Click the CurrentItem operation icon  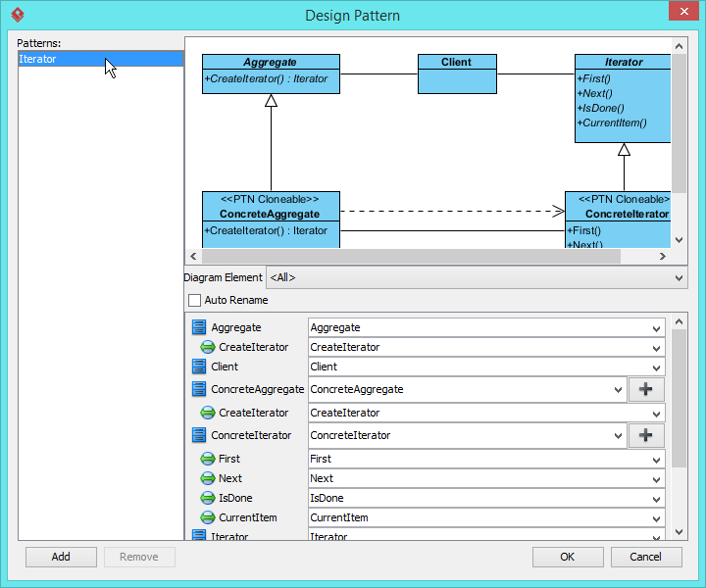coord(207,517)
